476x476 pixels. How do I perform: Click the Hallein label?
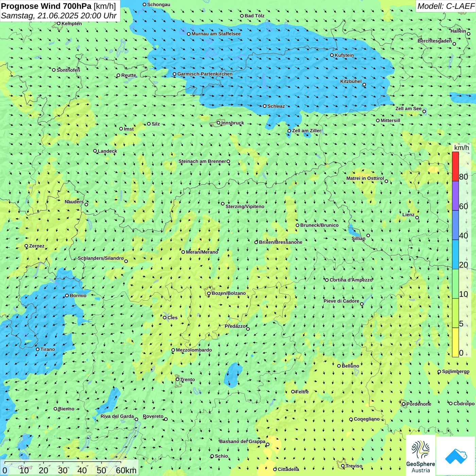coord(458,31)
